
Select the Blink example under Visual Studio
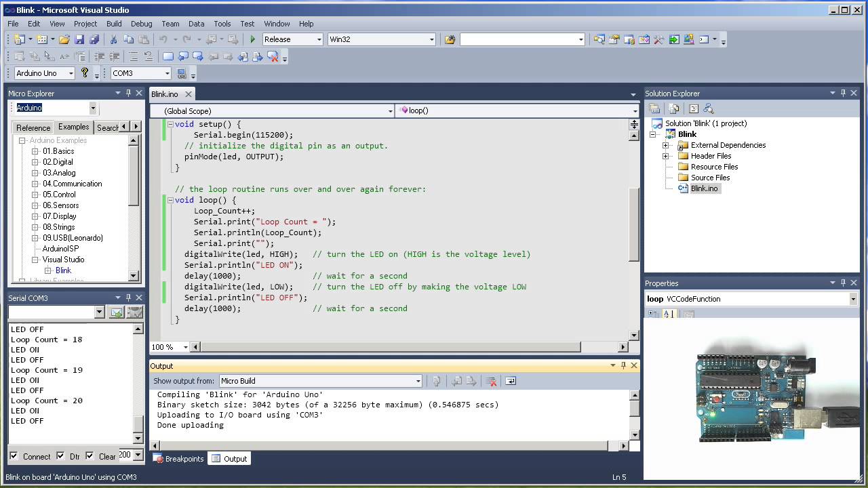point(63,270)
